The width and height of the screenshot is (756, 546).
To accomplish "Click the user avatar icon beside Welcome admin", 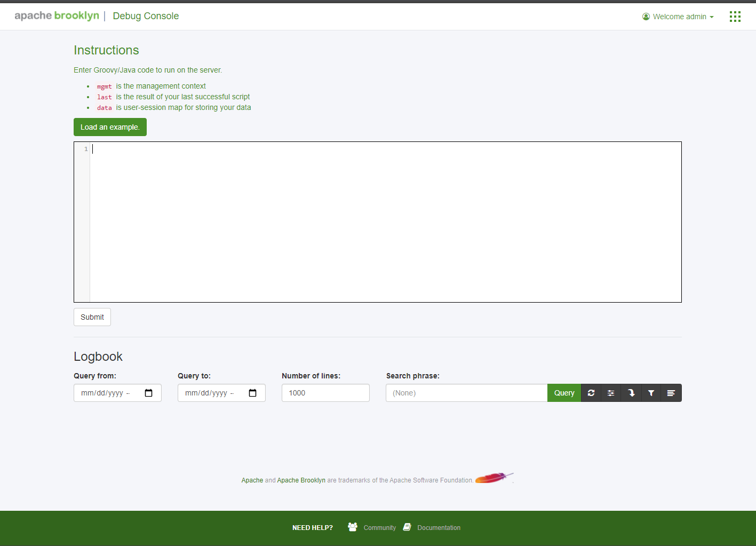I will tap(646, 17).
